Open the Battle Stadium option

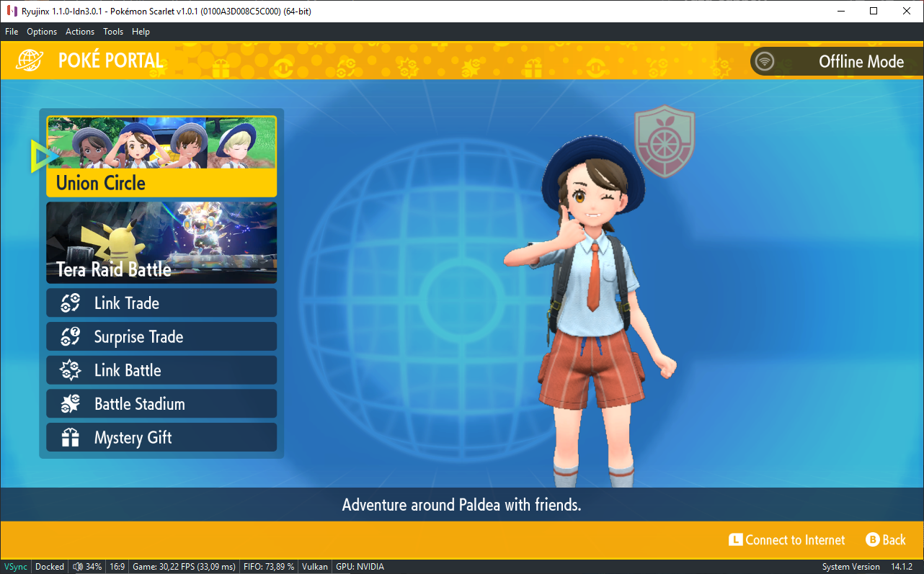point(161,404)
